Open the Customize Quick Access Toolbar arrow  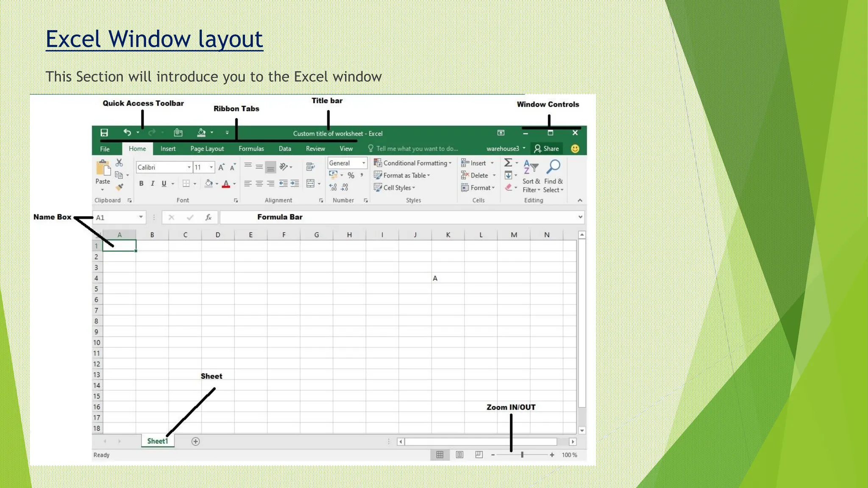point(227,133)
